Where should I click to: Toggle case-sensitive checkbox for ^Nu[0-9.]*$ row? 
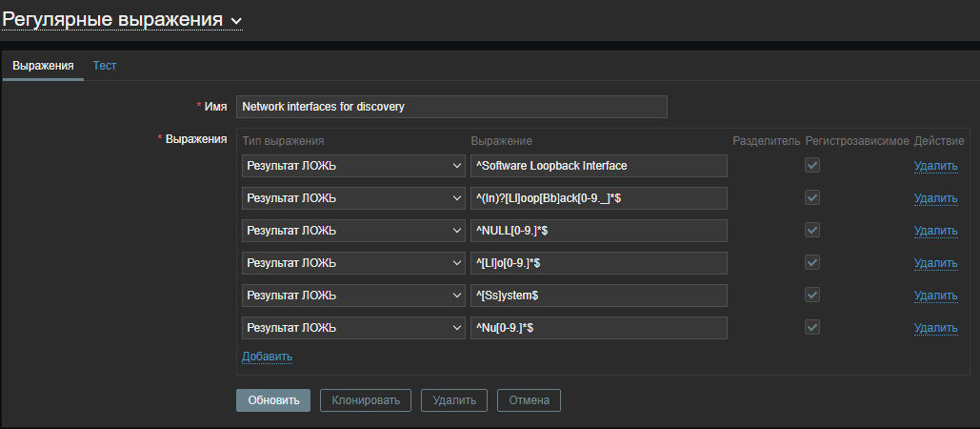[x=812, y=328]
